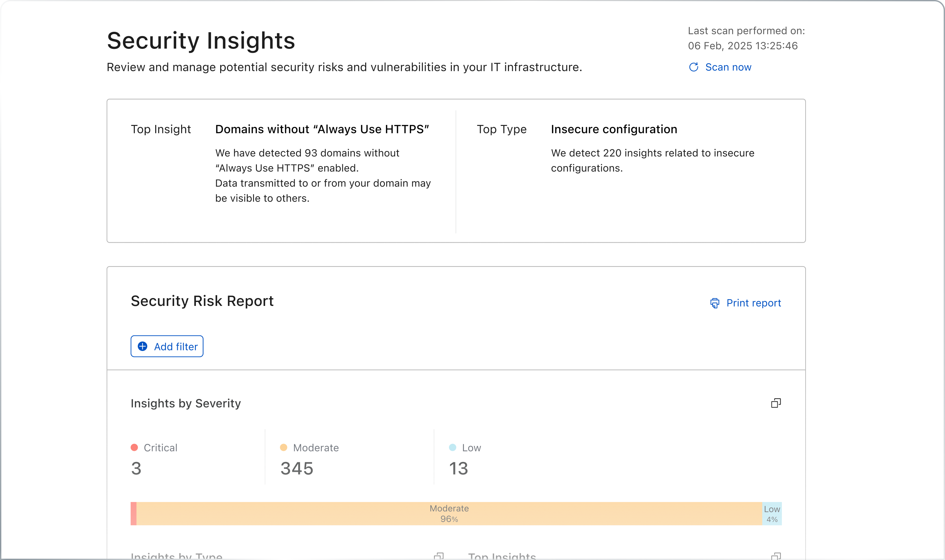The image size is (945, 560).
Task: Select the red Critical segment of severity bar
Action: [x=133, y=513]
